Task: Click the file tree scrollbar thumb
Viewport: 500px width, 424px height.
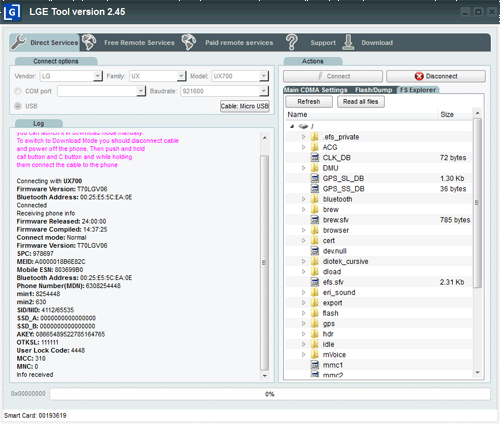Action: [x=477, y=203]
